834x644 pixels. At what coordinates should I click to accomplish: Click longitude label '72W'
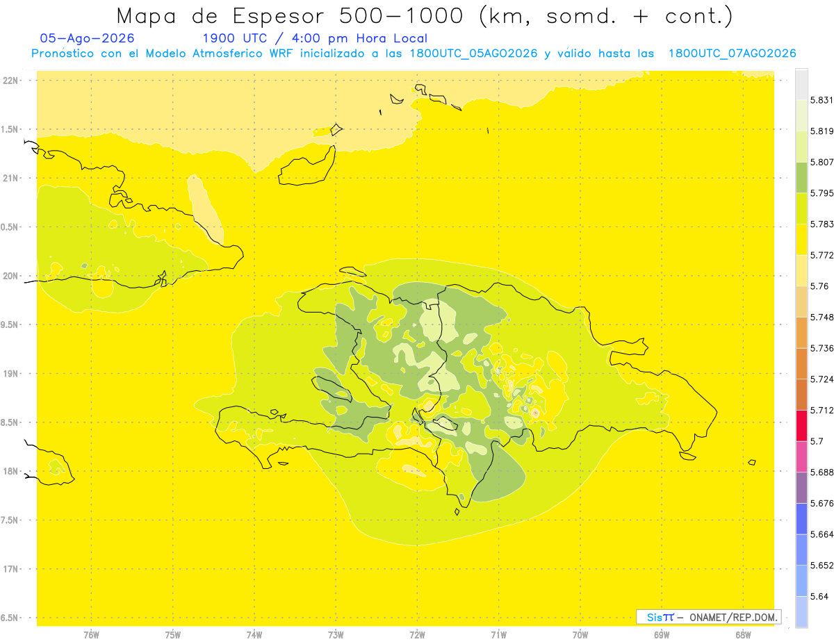pos(417,634)
